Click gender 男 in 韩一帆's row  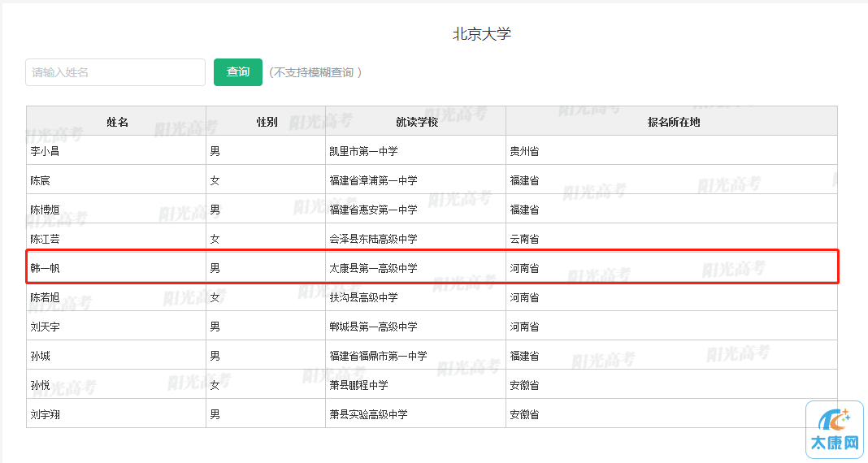click(x=215, y=268)
